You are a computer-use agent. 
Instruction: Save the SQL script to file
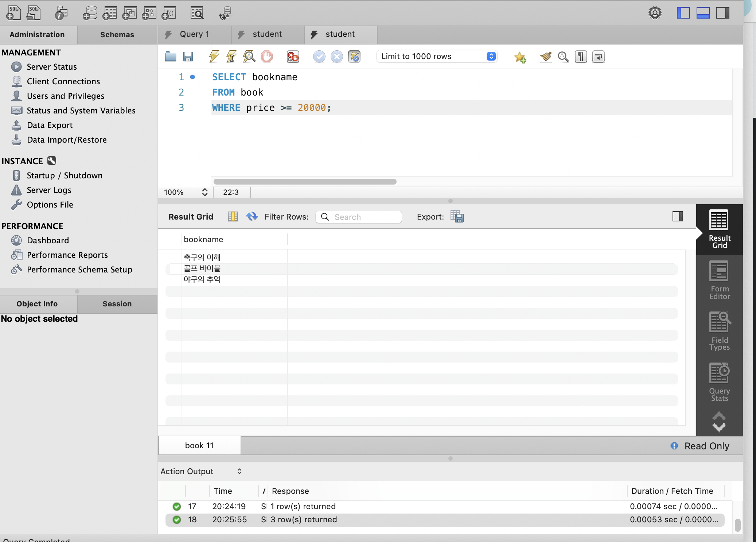point(188,57)
